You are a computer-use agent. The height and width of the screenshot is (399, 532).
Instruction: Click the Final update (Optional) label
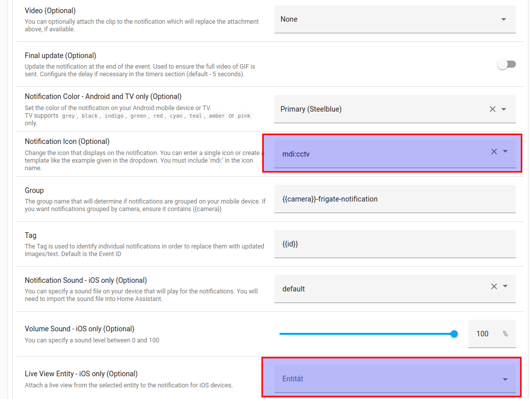(x=61, y=56)
